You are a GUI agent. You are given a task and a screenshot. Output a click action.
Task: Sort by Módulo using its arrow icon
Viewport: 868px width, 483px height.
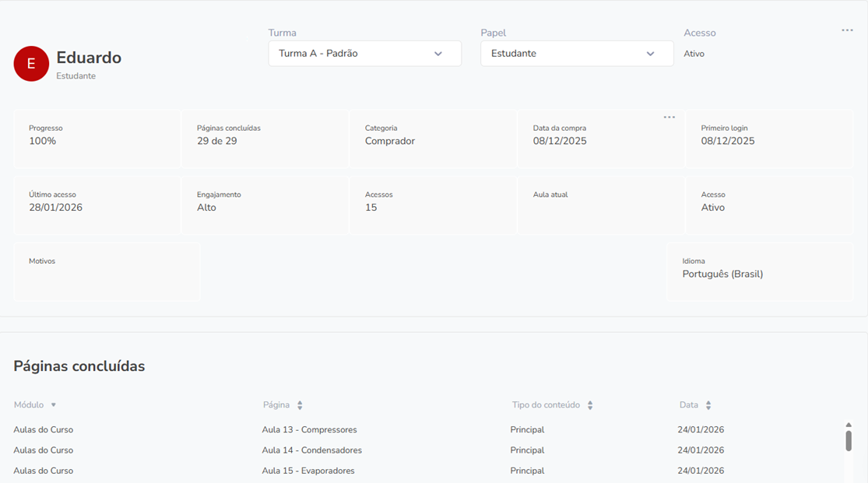[x=54, y=405]
